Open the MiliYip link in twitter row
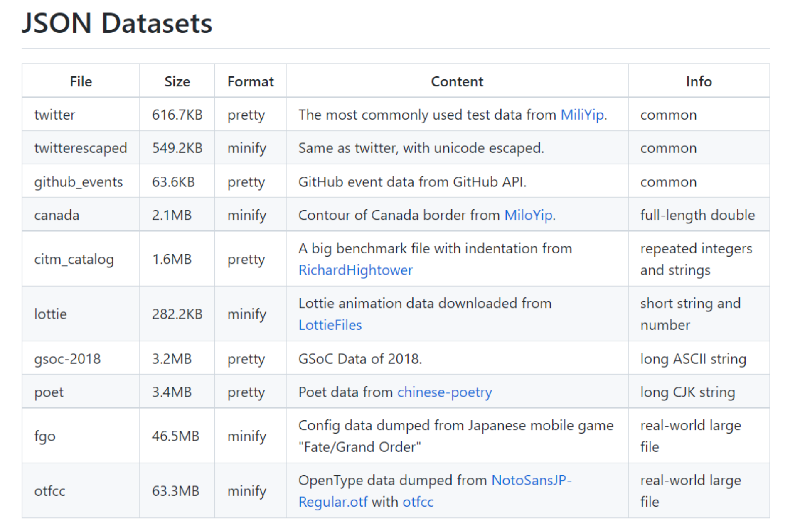The height and width of the screenshot is (532, 800). point(582,115)
